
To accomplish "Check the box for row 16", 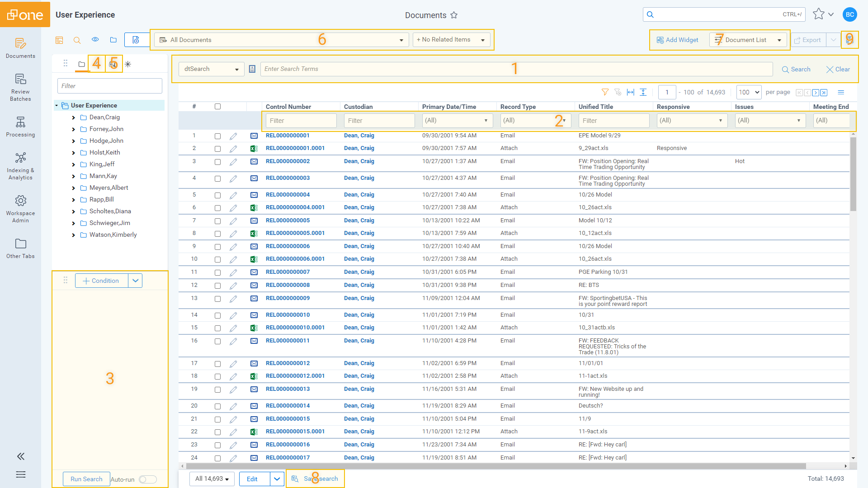I will coord(217,341).
